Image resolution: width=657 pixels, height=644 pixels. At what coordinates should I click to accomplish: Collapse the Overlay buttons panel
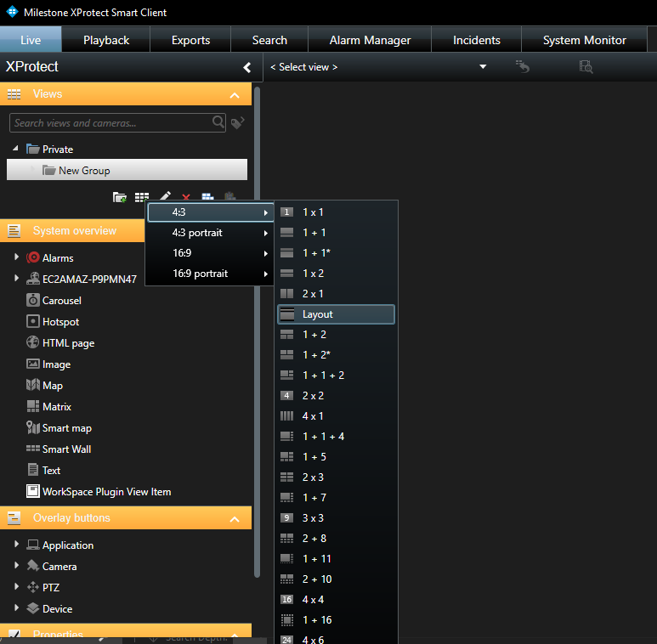[x=235, y=519]
